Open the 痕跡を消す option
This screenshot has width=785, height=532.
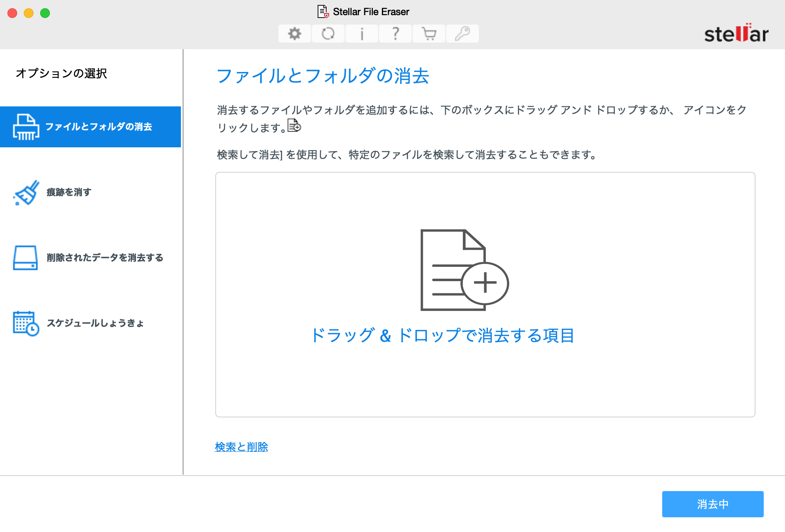point(69,192)
